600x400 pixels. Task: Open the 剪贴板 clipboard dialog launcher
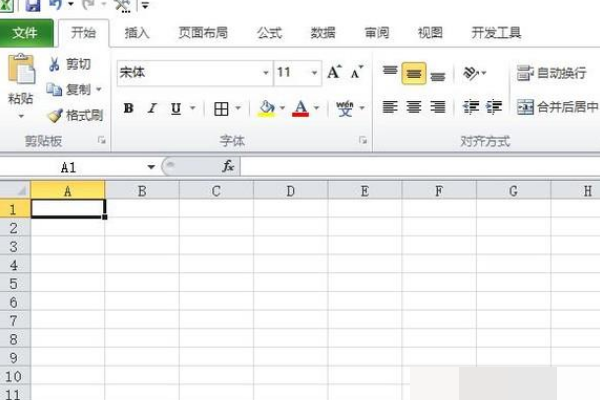[101, 140]
